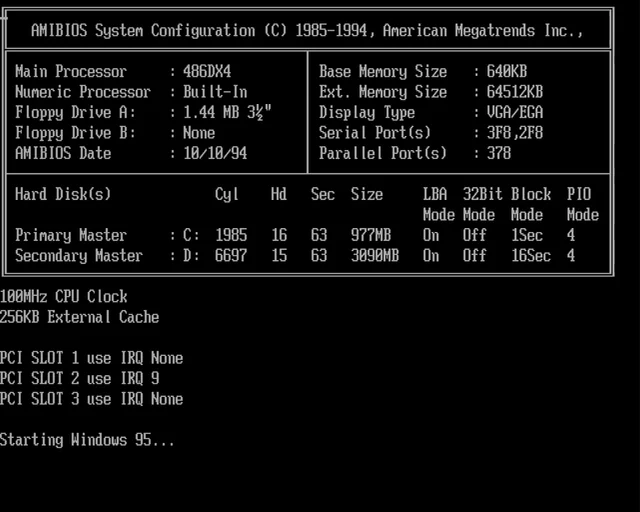Click the Size column header

[367, 194]
